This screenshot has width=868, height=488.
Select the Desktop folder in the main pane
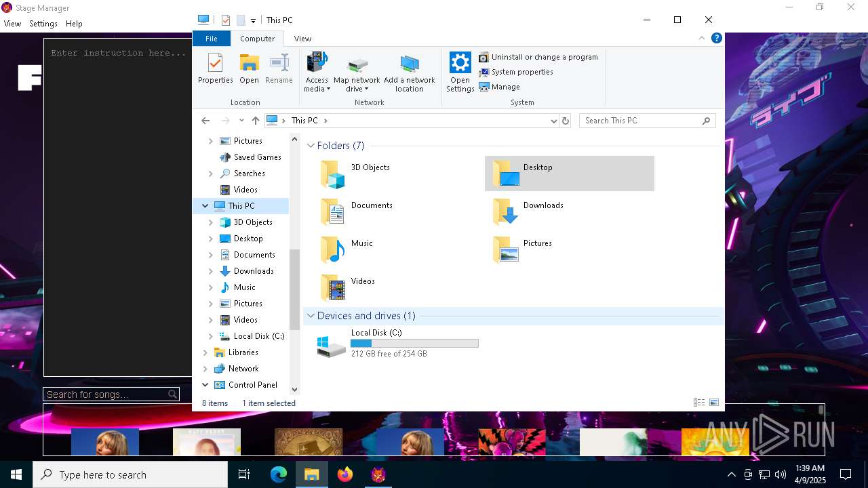point(570,174)
